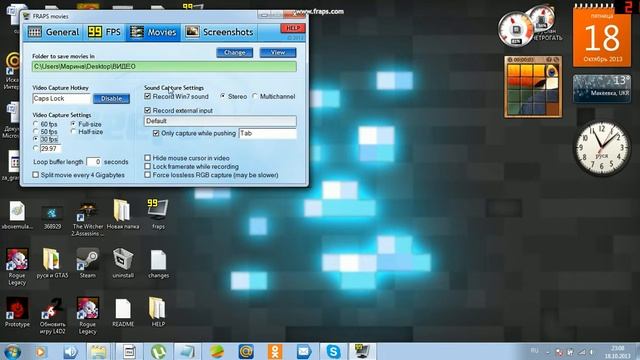The height and width of the screenshot is (360, 640).
Task: Open the changes file on the desktop
Action: point(158,264)
